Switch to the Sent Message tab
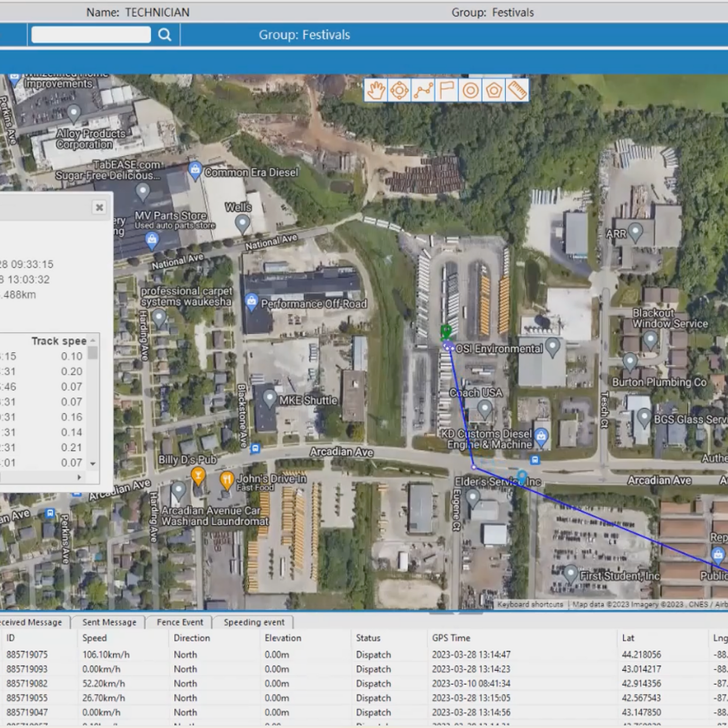 click(109, 622)
